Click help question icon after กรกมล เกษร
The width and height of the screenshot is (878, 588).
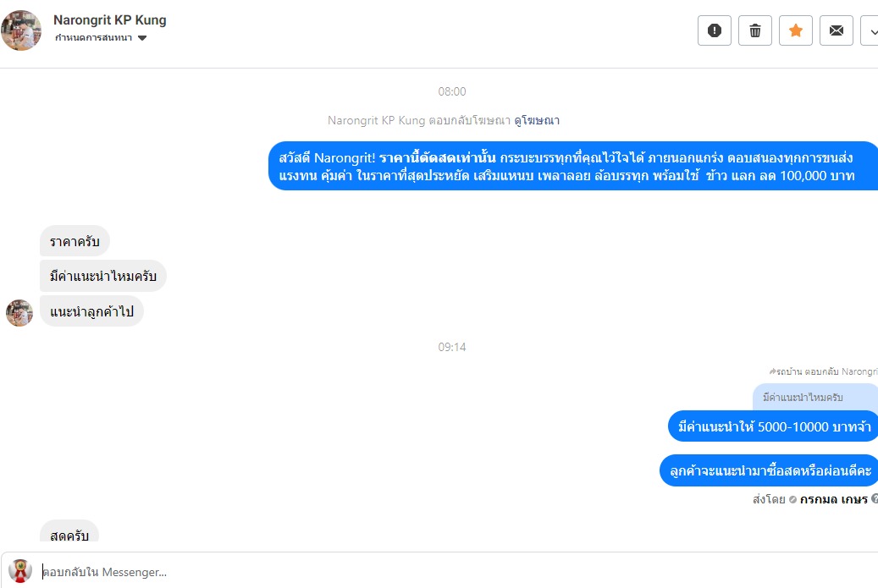tap(874, 498)
